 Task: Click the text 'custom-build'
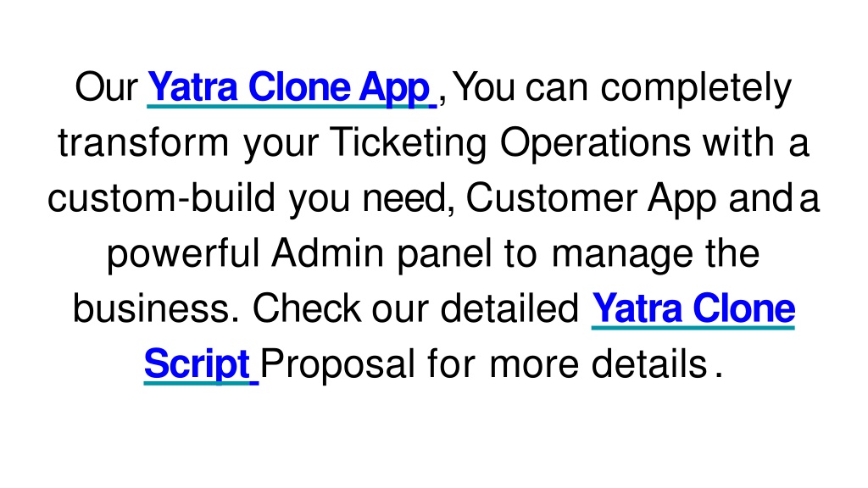click(x=161, y=198)
